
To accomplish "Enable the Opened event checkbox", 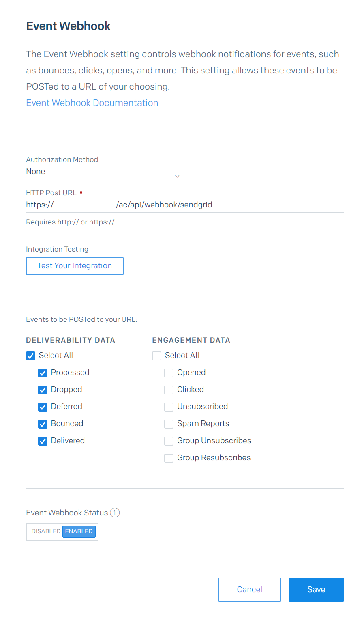I will pyautogui.click(x=169, y=373).
